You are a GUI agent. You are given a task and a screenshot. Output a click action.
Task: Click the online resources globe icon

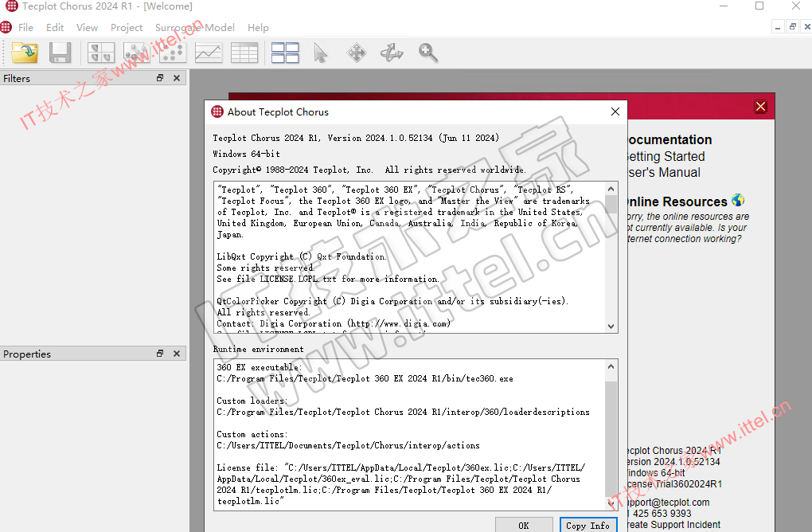738,200
